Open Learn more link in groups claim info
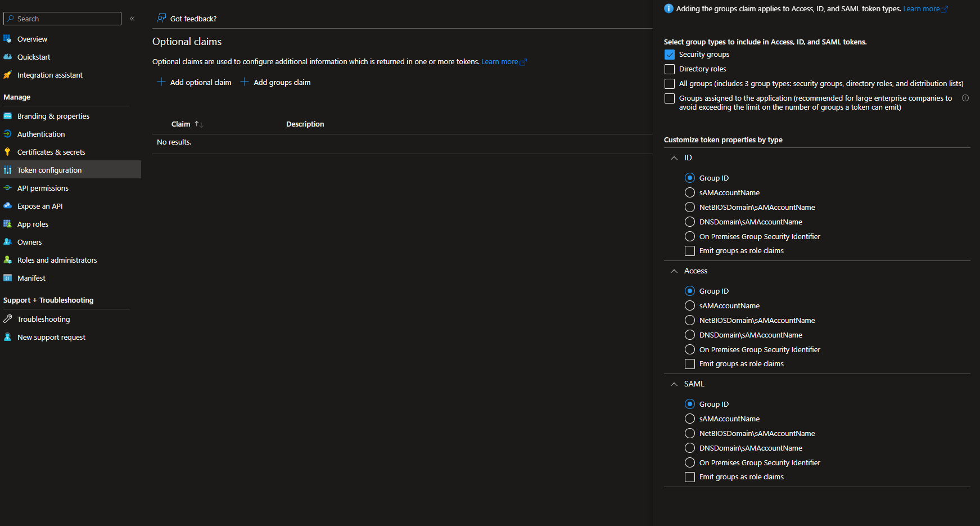The image size is (980, 526). coord(925,9)
